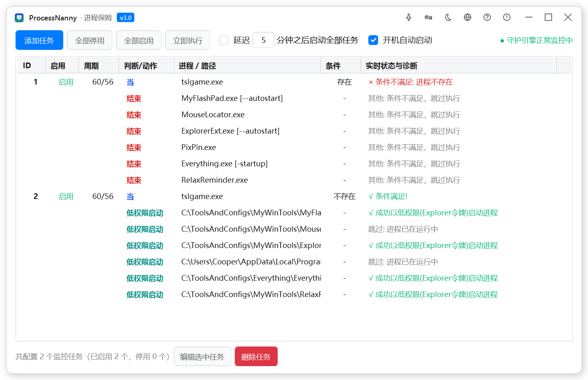Click the 实时状态与诊断 column header

[459, 65]
